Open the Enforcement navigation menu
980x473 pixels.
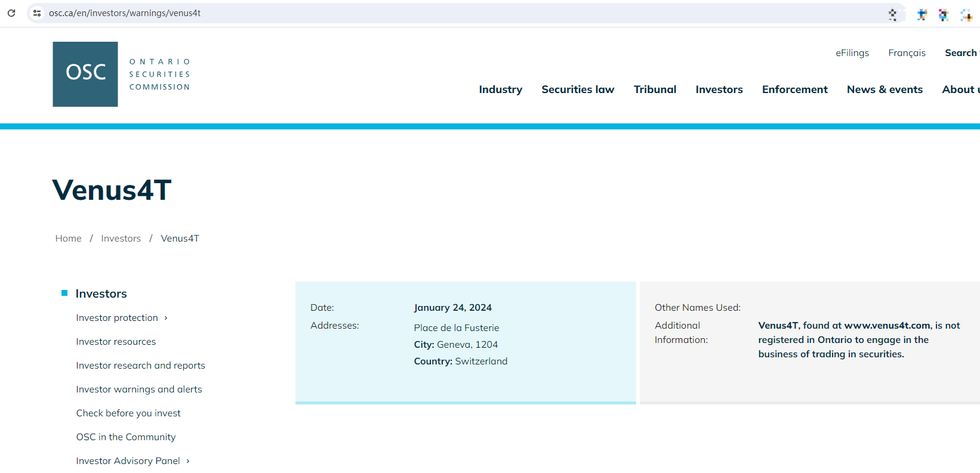tap(794, 89)
